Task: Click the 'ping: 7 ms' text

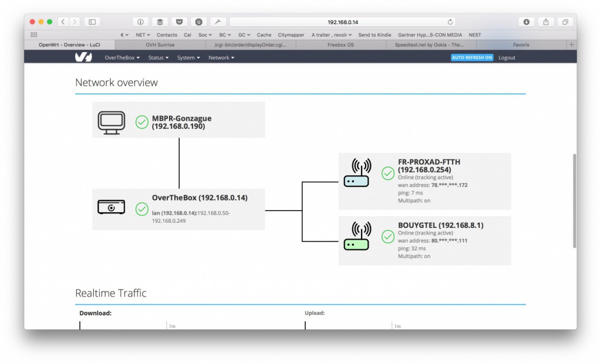Action: click(x=410, y=192)
